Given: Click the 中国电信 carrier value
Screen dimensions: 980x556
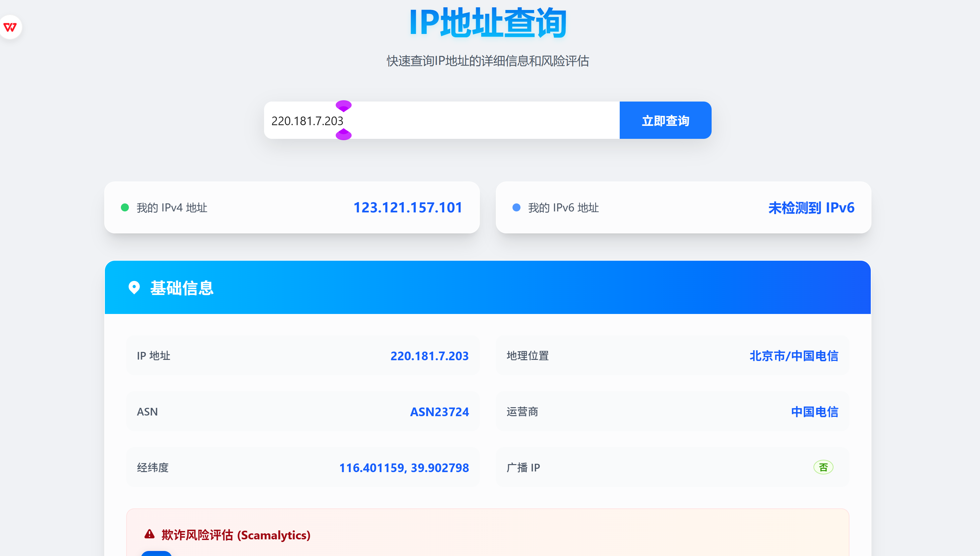Looking at the screenshot, I should (x=814, y=412).
